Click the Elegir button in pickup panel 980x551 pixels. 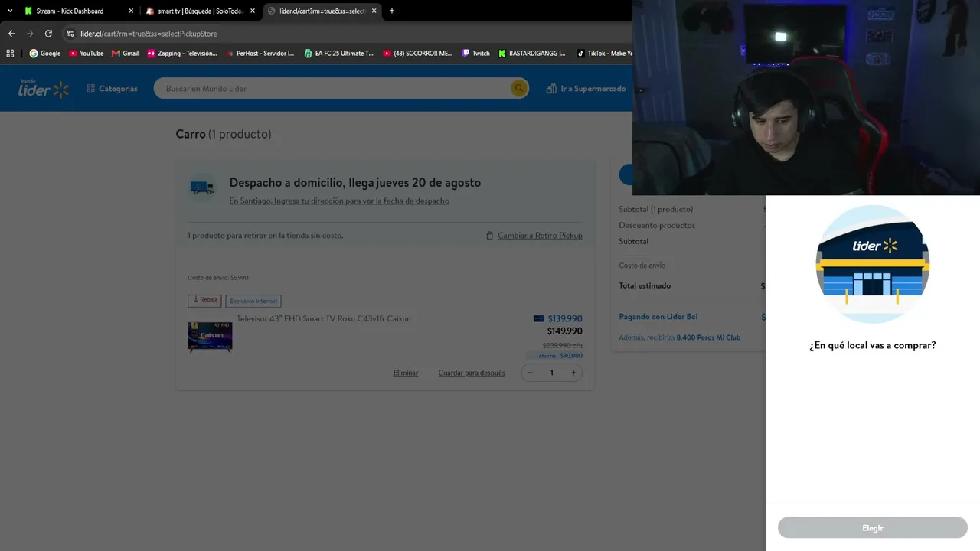pos(873,528)
